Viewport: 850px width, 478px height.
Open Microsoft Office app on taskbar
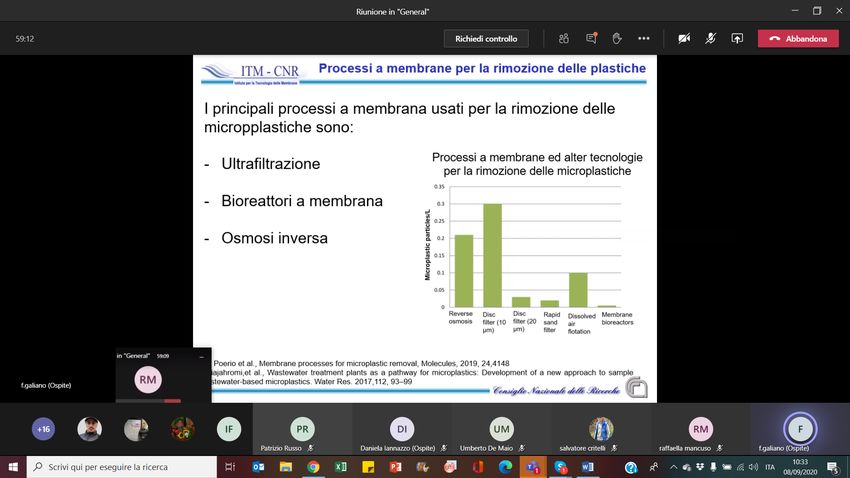click(478, 467)
